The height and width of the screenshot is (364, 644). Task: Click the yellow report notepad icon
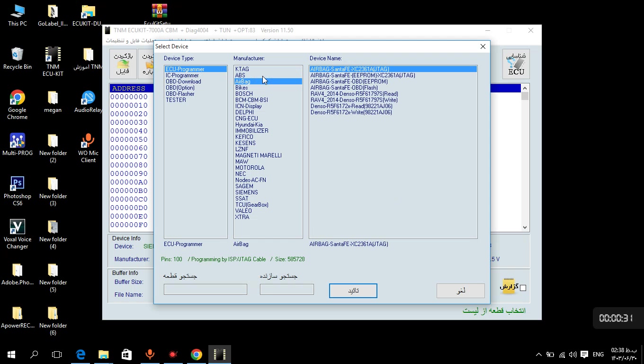[508, 286]
